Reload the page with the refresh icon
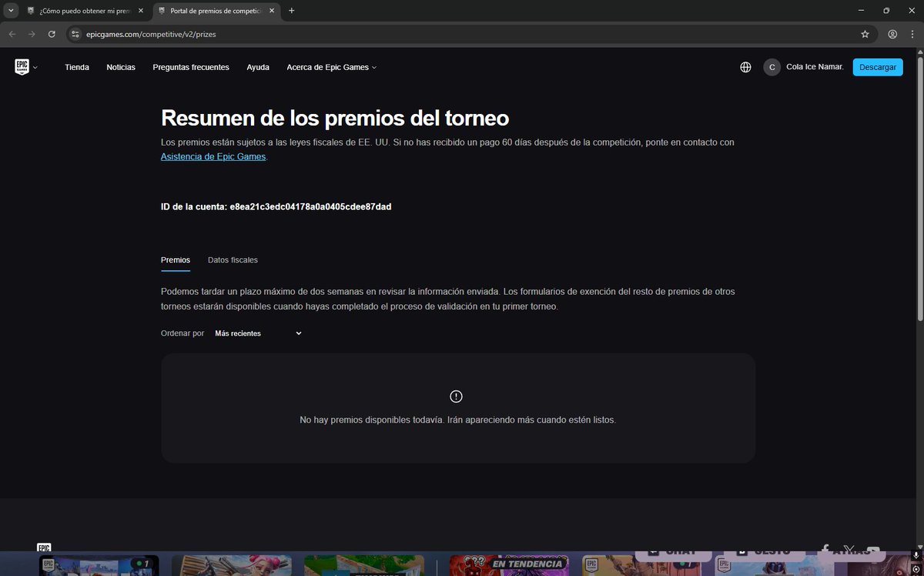The width and height of the screenshot is (924, 576). point(52,34)
